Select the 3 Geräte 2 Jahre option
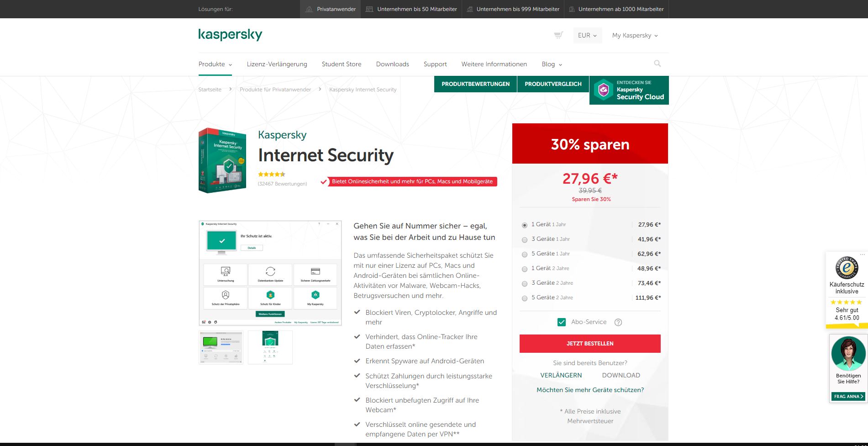This screenshot has height=446, width=868. point(525,283)
